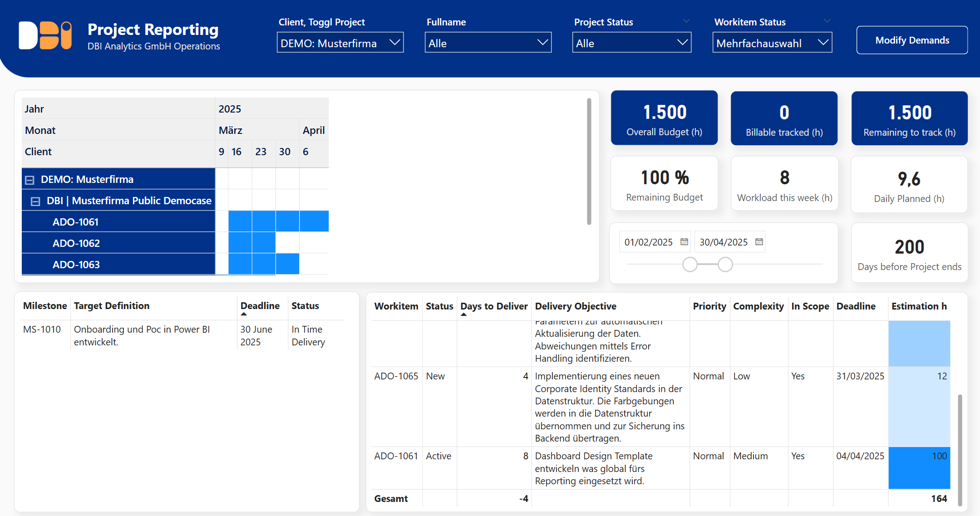Select the ADO-1063 Gantt row
The height and width of the screenshot is (516, 980).
[x=118, y=265]
